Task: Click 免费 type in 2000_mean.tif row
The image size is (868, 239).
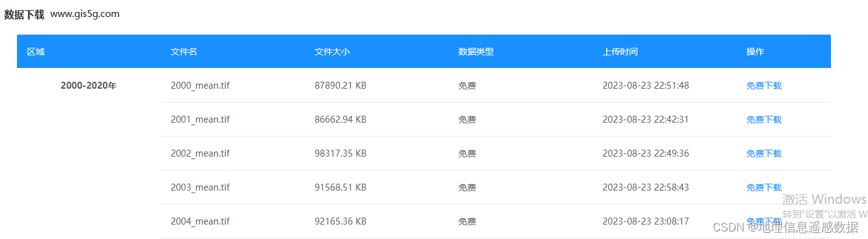Action: 467,86
